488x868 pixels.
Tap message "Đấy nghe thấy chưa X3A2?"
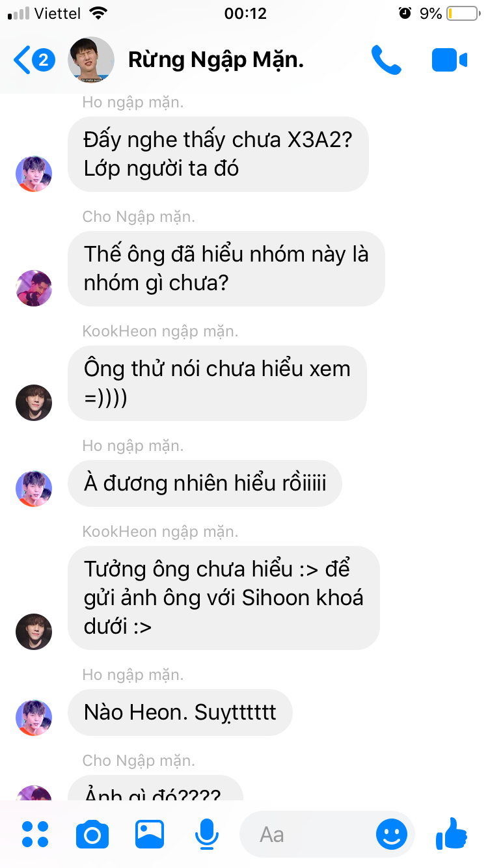218,154
